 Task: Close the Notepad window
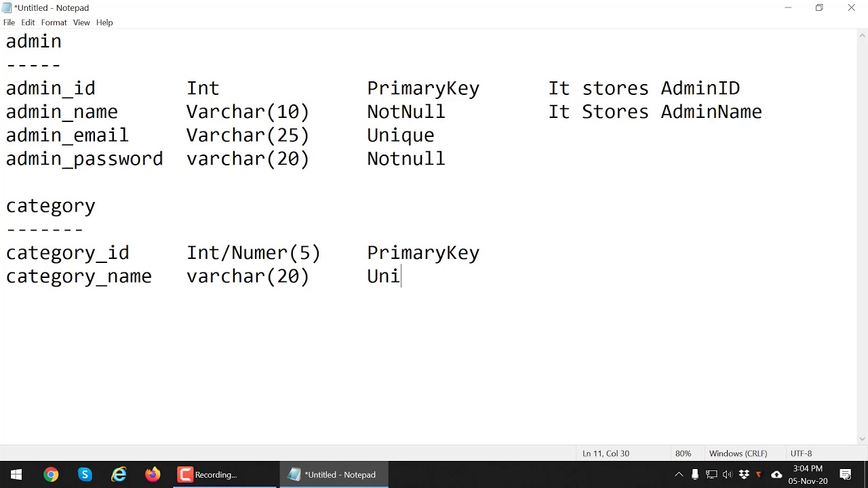(x=851, y=7)
